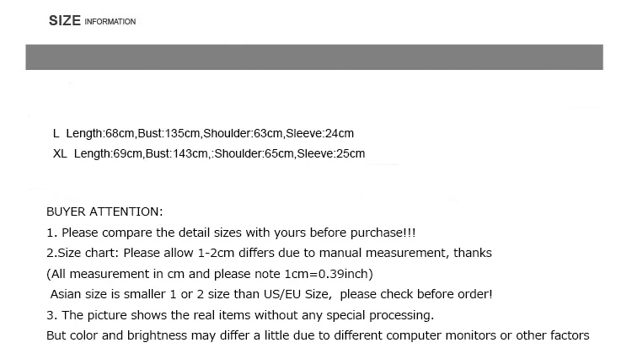The height and width of the screenshot is (364, 632).
Task: Click the Length:69cm value
Action: coord(108,153)
